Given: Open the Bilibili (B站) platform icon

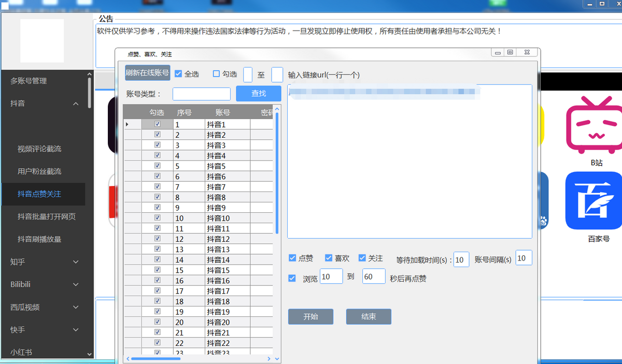Looking at the screenshot, I should pos(593,124).
